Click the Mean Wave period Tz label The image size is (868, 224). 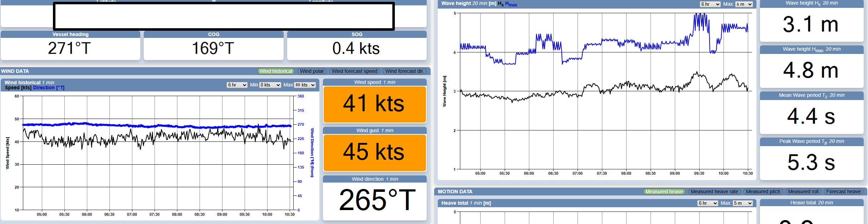(811, 95)
